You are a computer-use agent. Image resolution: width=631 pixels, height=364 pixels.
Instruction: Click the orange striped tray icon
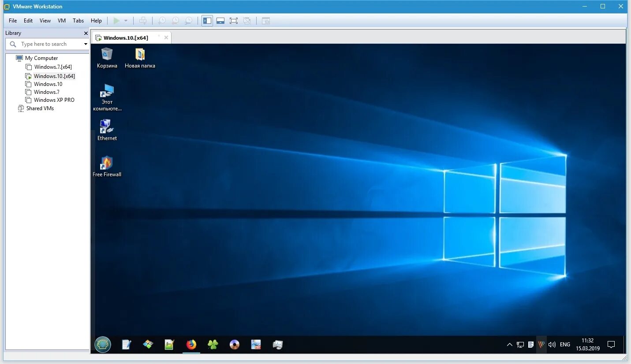pyautogui.click(x=541, y=345)
